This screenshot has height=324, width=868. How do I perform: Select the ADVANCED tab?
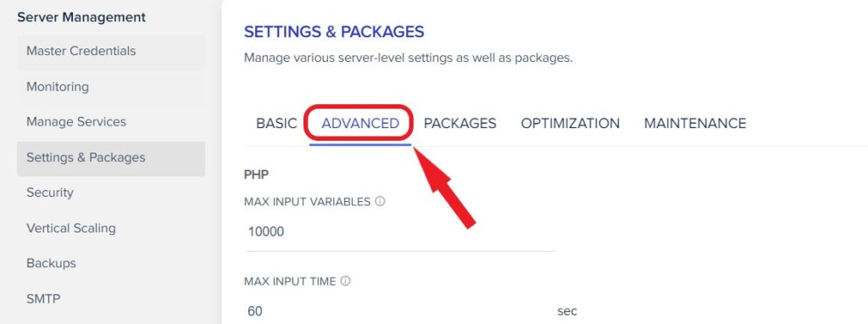[360, 123]
